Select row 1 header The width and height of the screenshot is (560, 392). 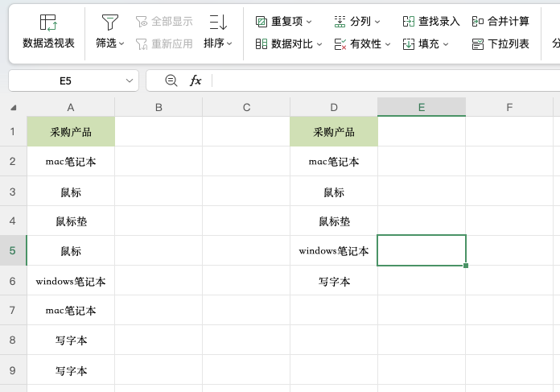point(13,131)
